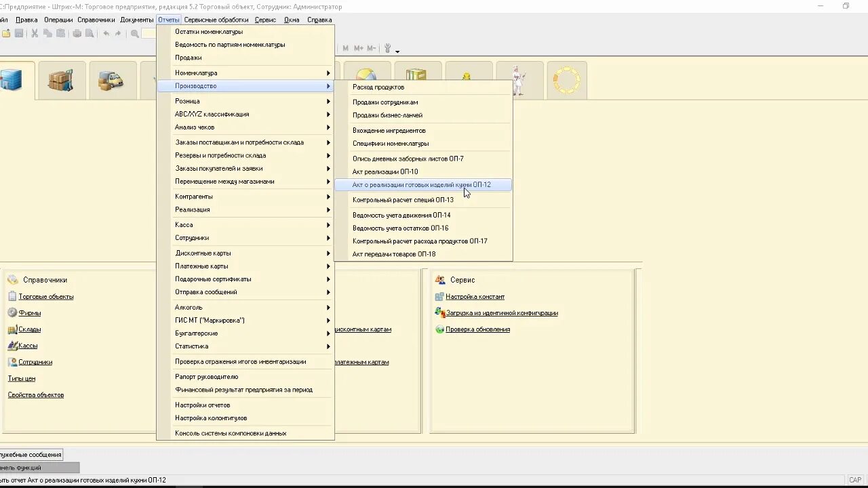Switch to Панель функций tab
This screenshot has width=868, height=488.
(39, 468)
